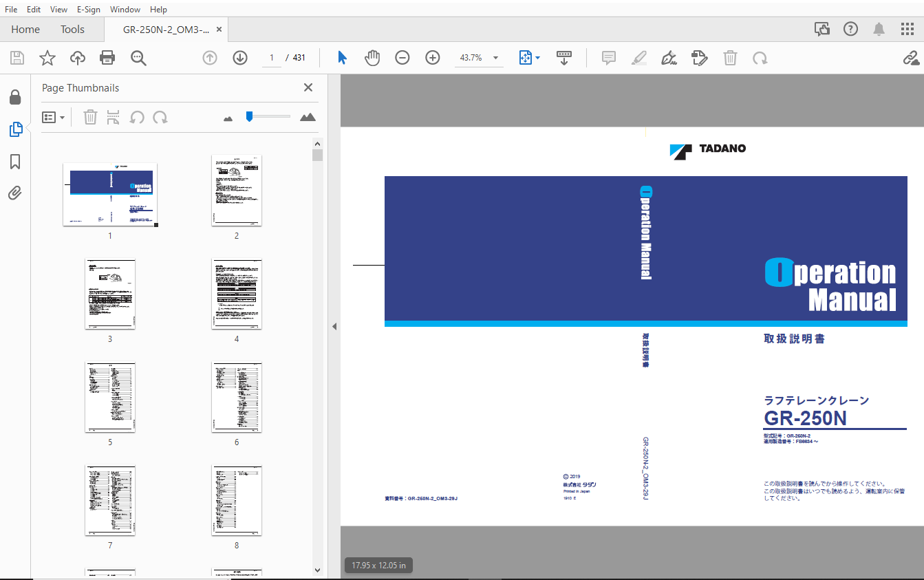Click thumbnails scrollbar up arrow
Viewport: 924px width, 580px height.
click(x=317, y=144)
